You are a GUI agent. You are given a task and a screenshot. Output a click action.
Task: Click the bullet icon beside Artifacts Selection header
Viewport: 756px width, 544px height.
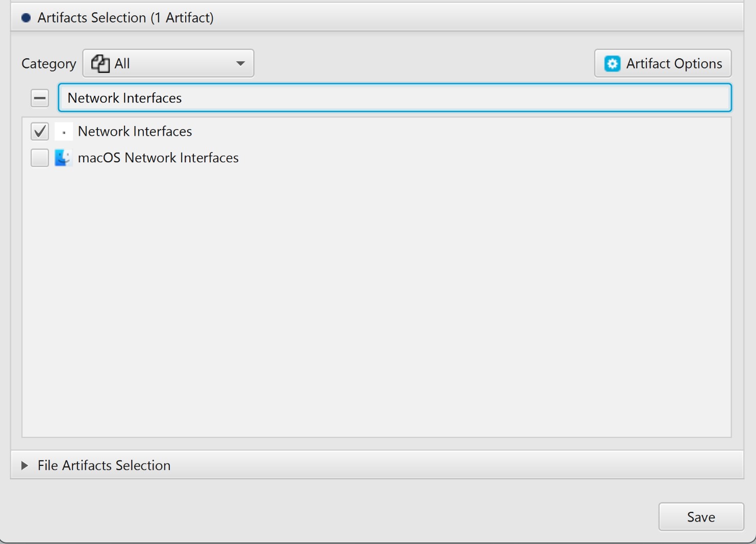click(x=25, y=17)
